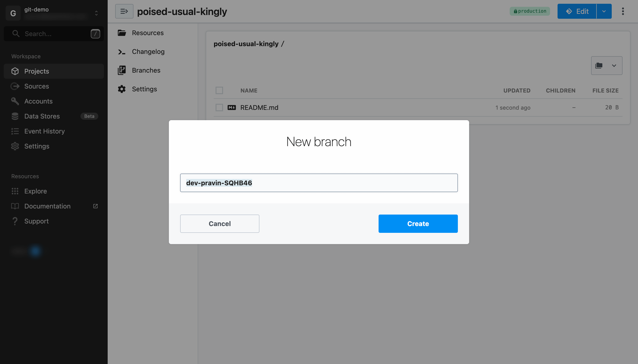The height and width of the screenshot is (364, 638).
Task: Click the Settings gear icon in left panel
Action: click(15, 146)
